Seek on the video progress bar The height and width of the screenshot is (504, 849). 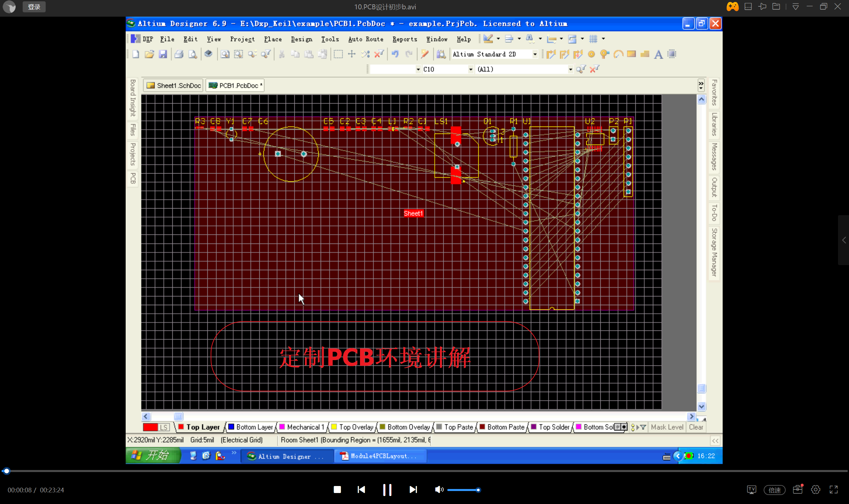point(424,471)
